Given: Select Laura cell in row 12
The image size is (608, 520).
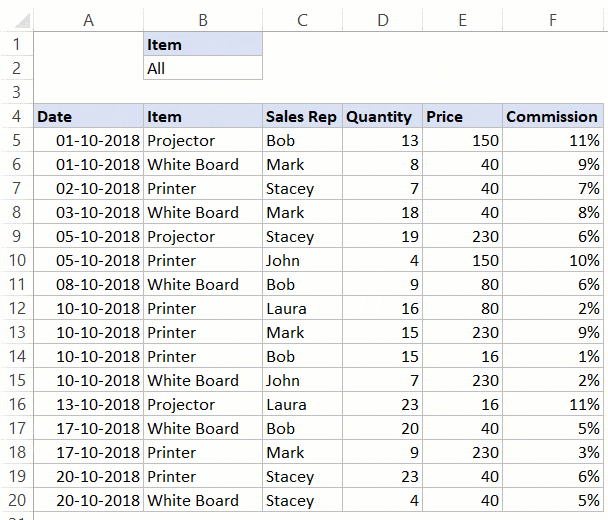Looking at the screenshot, I should [302, 308].
